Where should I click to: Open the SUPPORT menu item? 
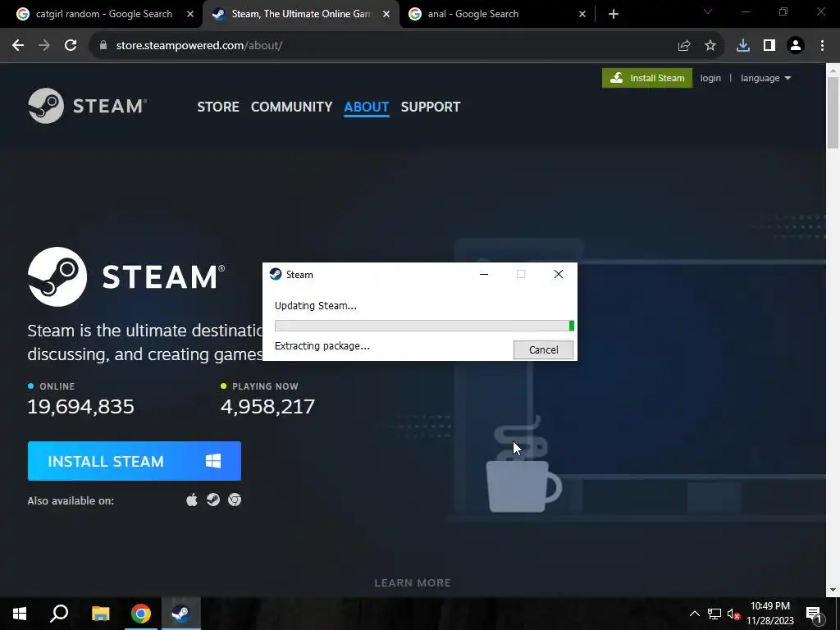point(430,107)
